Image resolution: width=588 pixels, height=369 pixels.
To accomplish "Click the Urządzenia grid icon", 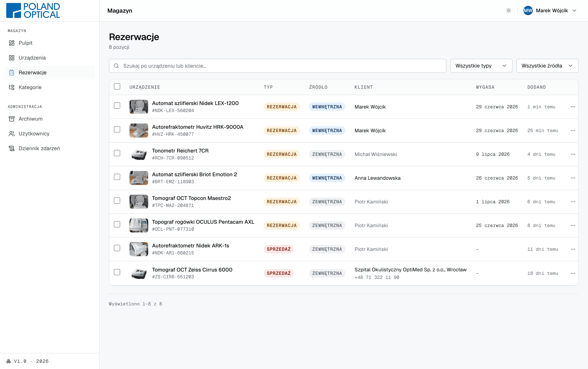I will point(12,58).
